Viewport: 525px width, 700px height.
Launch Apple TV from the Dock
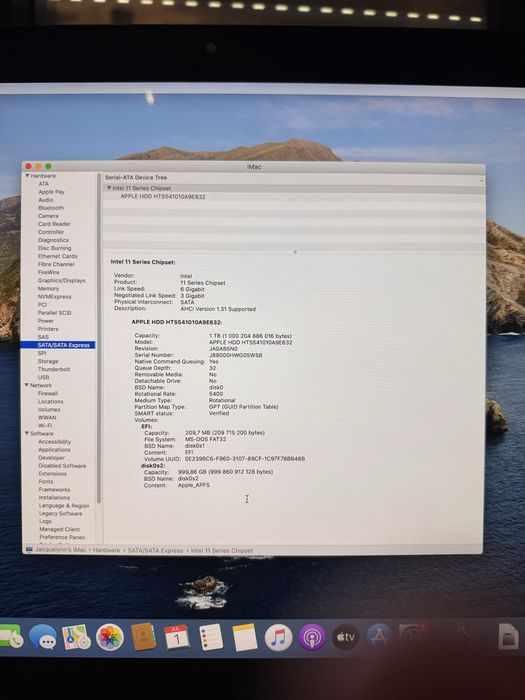[346, 637]
